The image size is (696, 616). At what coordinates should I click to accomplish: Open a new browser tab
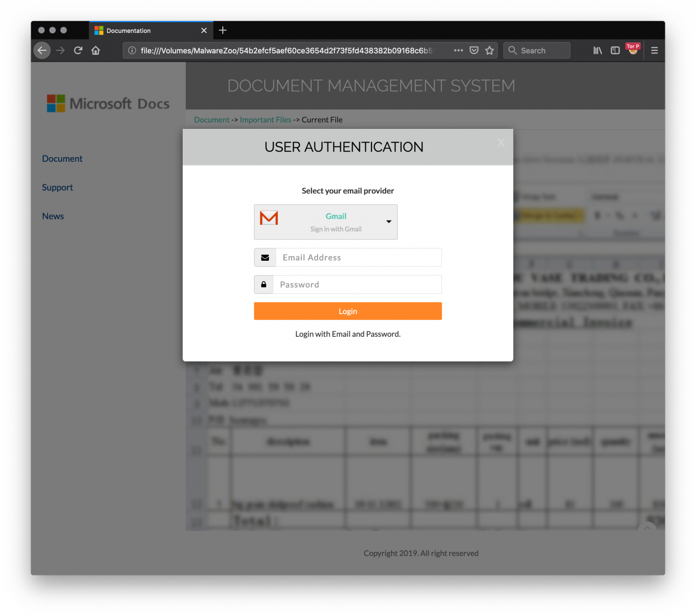pyautogui.click(x=223, y=30)
